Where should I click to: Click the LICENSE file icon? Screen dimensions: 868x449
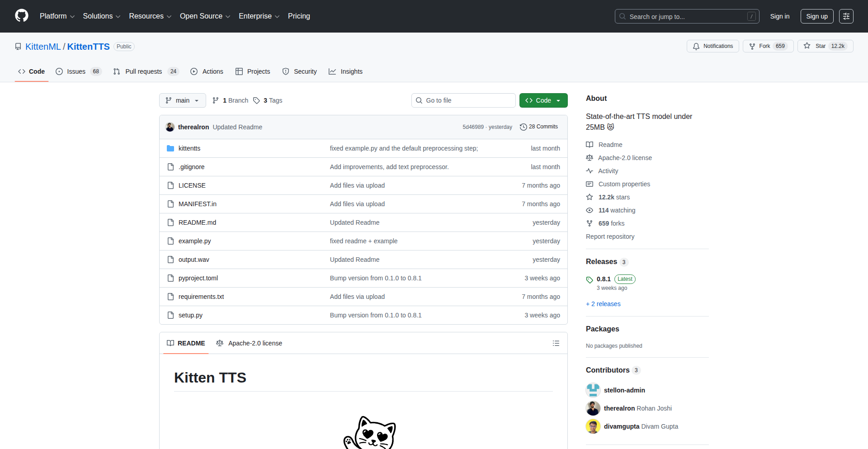(x=170, y=185)
